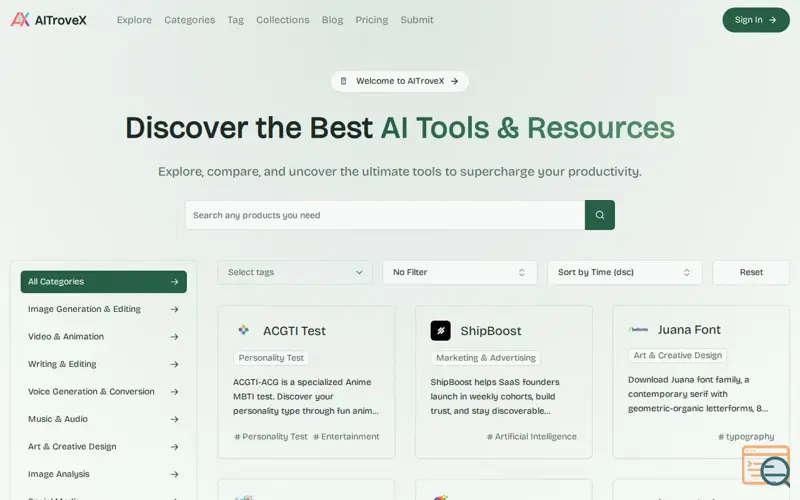Click the Reset filters button
This screenshot has width=800, height=500.
[751, 272]
